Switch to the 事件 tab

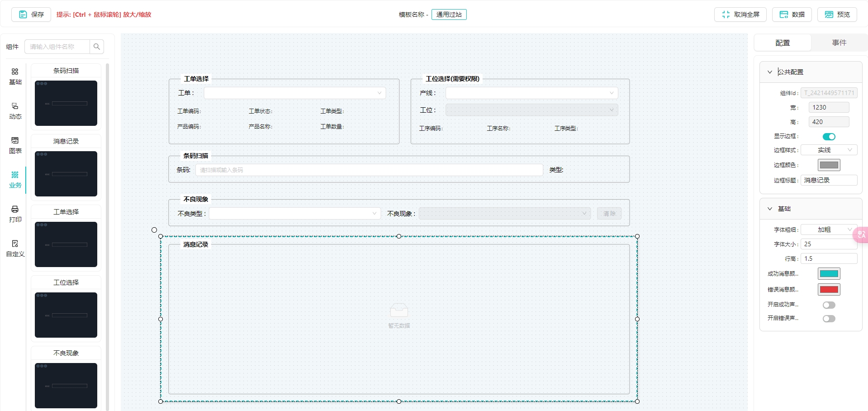(x=839, y=43)
